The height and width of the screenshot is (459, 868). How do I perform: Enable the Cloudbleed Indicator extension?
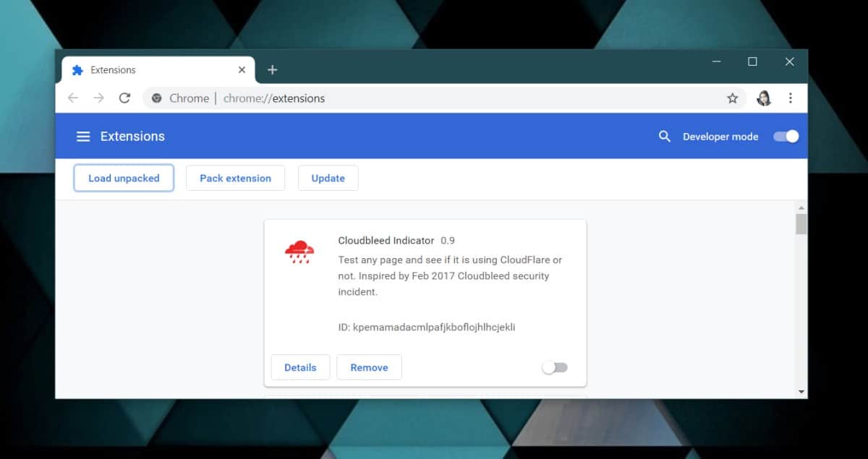pyautogui.click(x=555, y=367)
